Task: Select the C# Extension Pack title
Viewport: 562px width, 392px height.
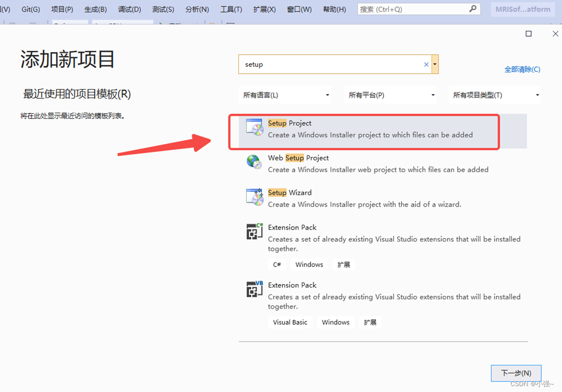Action: tap(292, 227)
